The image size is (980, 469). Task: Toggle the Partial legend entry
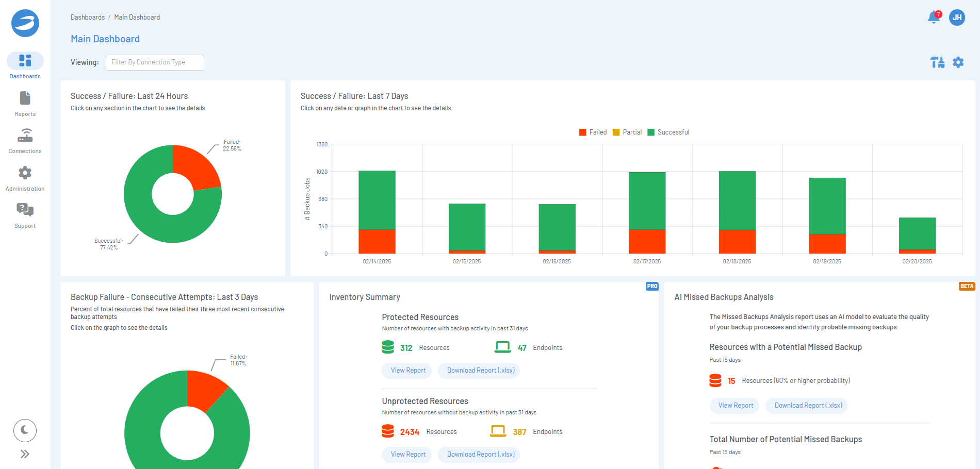click(x=627, y=132)
